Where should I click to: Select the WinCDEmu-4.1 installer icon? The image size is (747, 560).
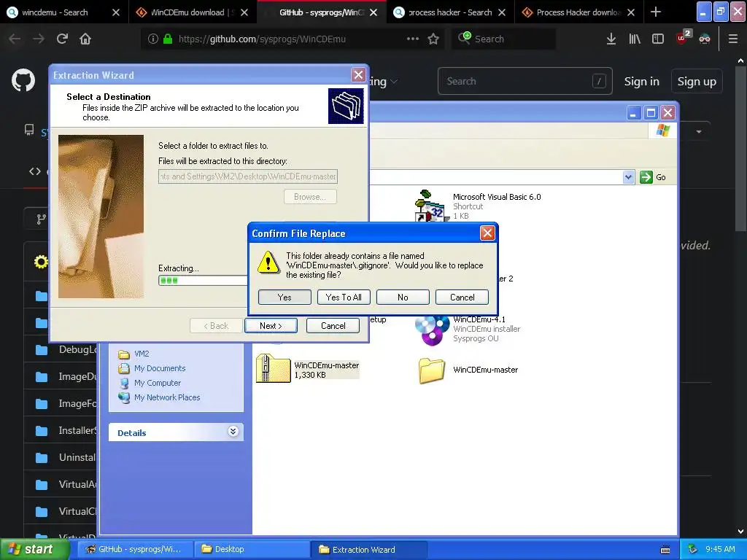pyautogui.click(x=432, y=330)
